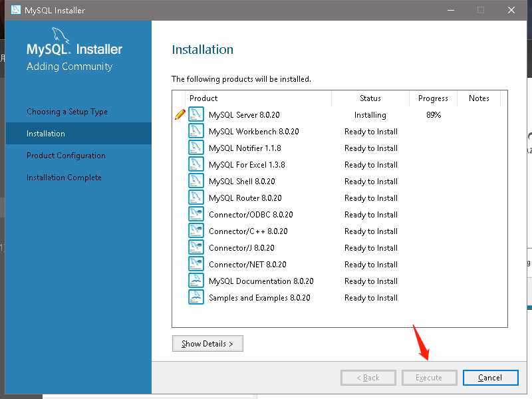The width and height of the screenshot is (532, 399).
Task: Click the MySQL dolphin logo in sidebar
Action: click(x=61, y=35)
